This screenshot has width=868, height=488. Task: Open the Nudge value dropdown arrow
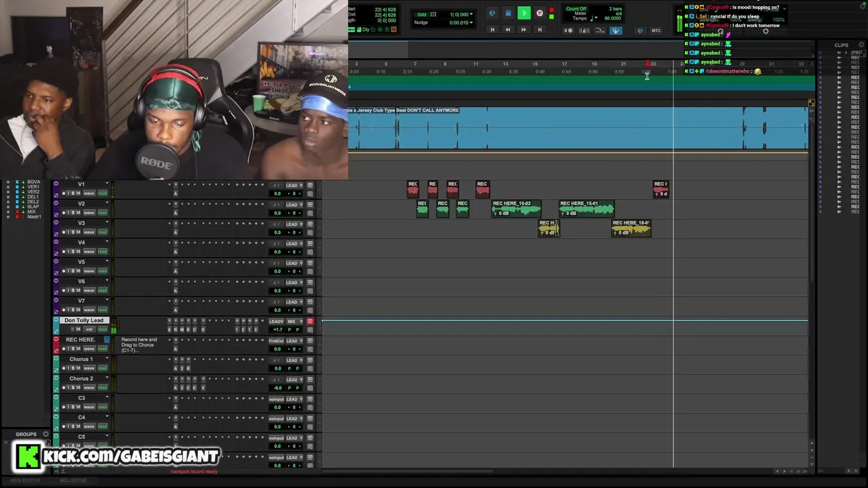pos(472,22)
